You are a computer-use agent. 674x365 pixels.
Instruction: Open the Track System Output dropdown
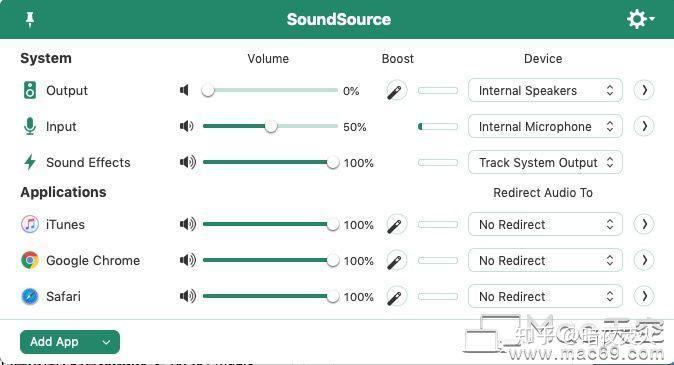(x=545, y=163)
